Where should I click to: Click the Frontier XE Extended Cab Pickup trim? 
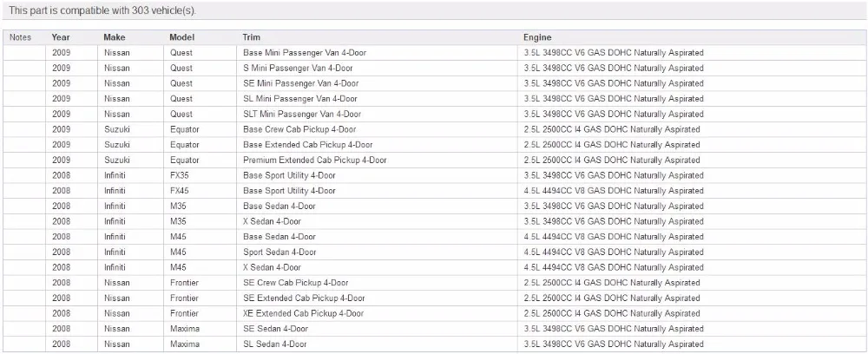point(303,313)
